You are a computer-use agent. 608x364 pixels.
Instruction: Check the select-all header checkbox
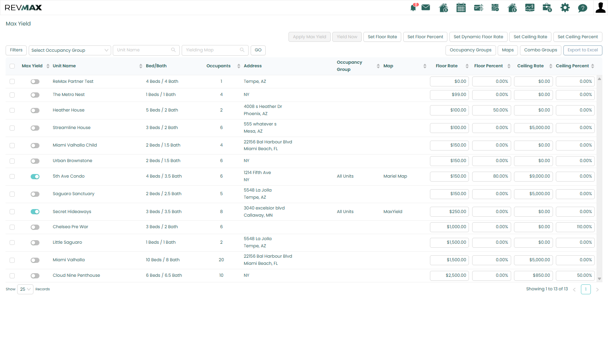click(12, 66)
